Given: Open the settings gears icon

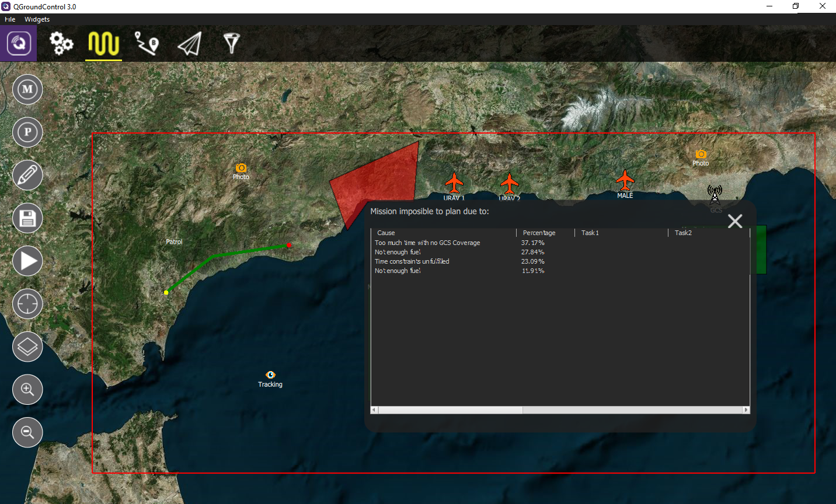Looking at the screenshot, I should (x=61, y=43).
